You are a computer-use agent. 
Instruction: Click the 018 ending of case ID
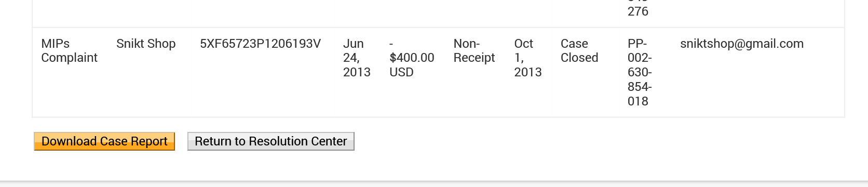pyautogui.click(x=638, y=101)
